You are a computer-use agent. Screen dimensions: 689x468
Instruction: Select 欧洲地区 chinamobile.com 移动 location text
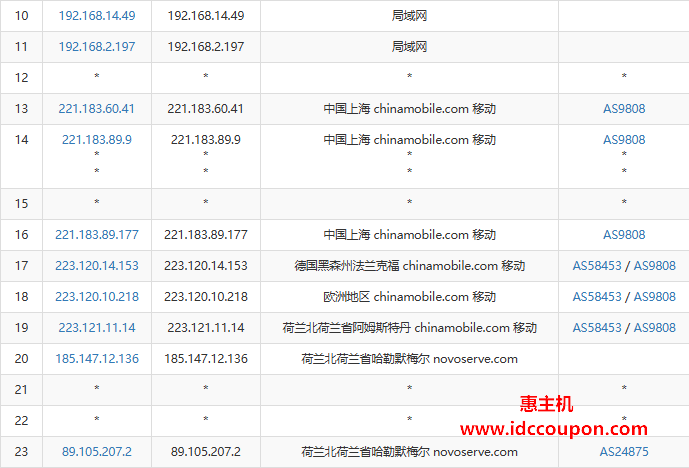tap(410, 297)
